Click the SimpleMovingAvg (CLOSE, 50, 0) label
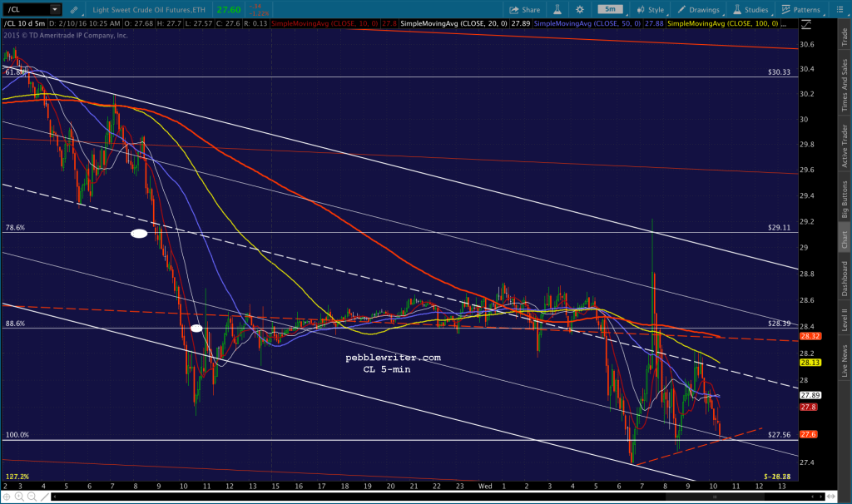The width and height of the screenshot is (852, 504). click(587, 24)
